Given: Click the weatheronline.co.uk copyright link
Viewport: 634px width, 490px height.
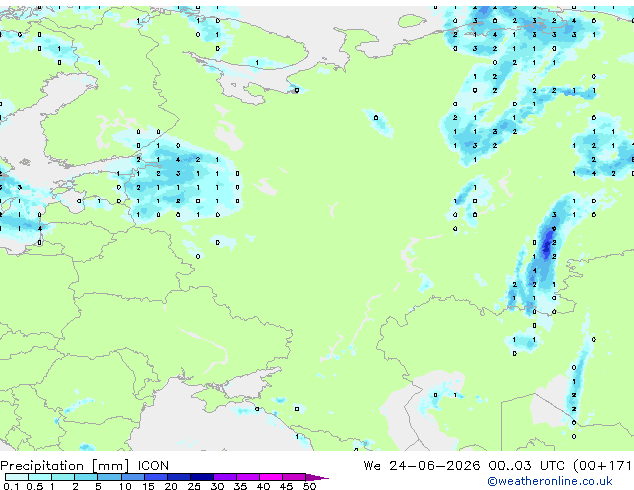Looking at the screenshot, I should (x=550, y=481).
